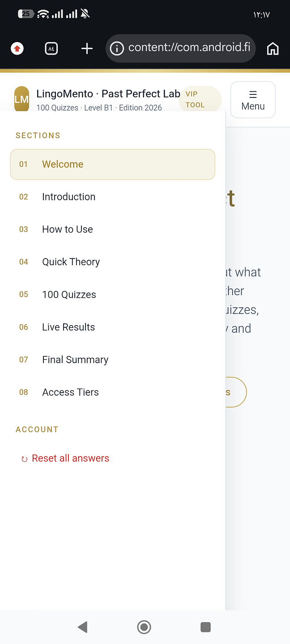Tap the LM logo badge

click(21, 99)
